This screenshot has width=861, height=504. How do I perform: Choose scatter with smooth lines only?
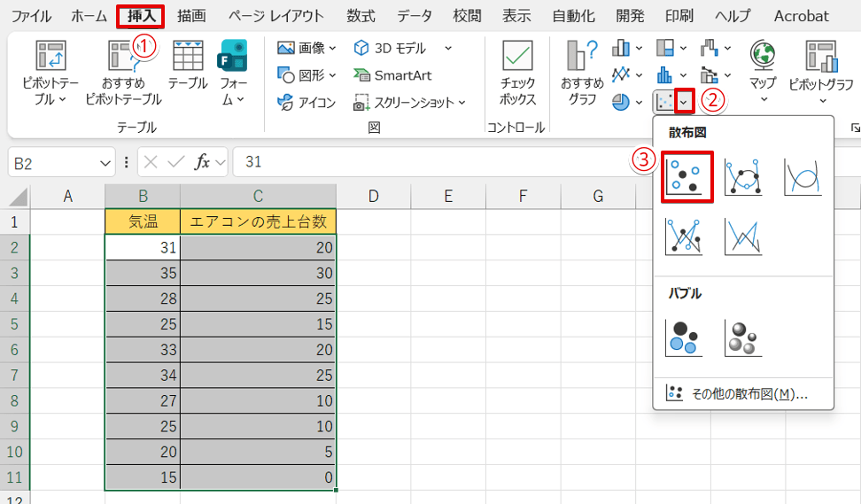[803, 177]
